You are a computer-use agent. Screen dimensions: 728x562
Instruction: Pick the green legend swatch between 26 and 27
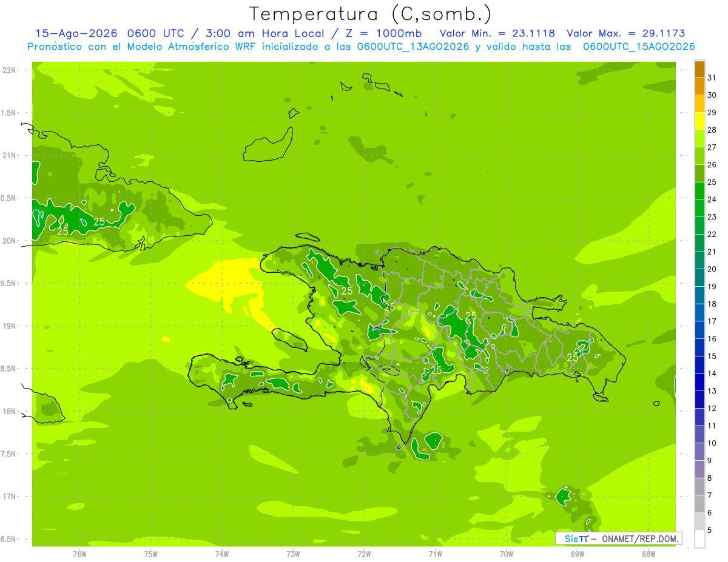coord(699,156)
